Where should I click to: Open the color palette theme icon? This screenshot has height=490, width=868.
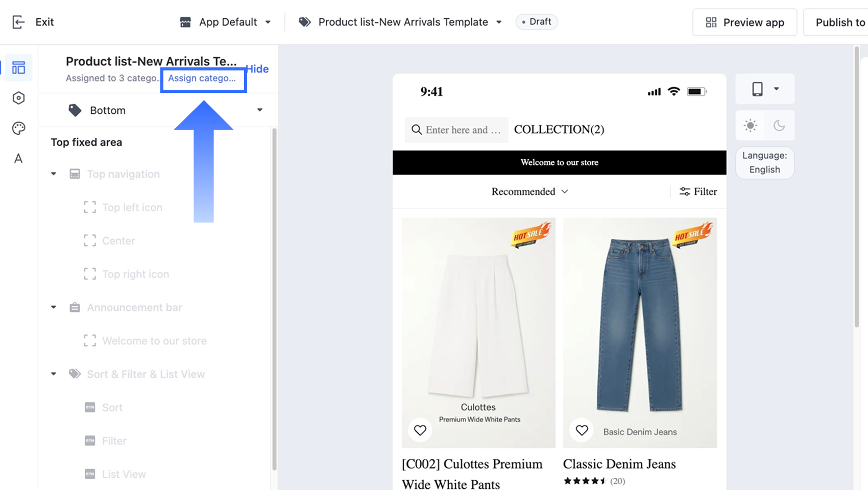[18, 128]
